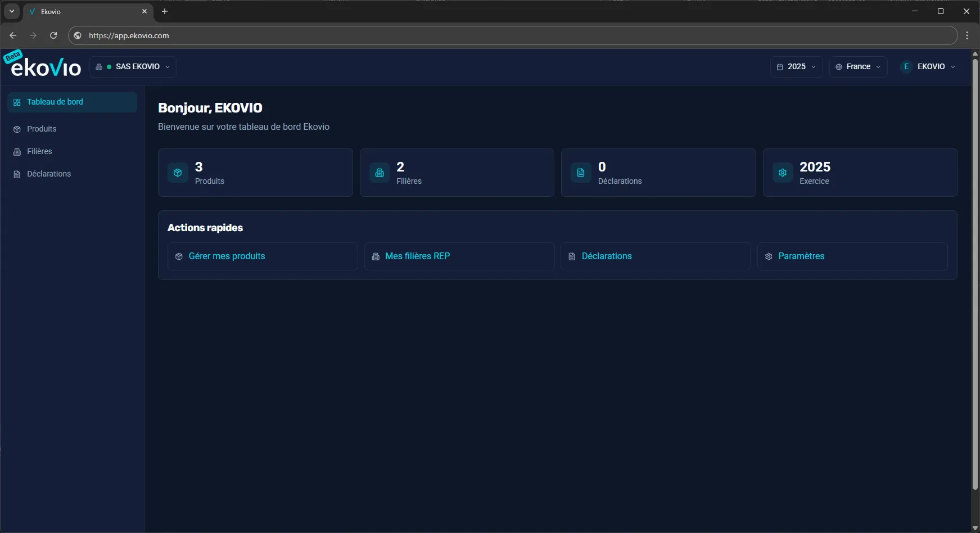Click the scrollbar down arrow
980x533 pixels.
point(976,529)
